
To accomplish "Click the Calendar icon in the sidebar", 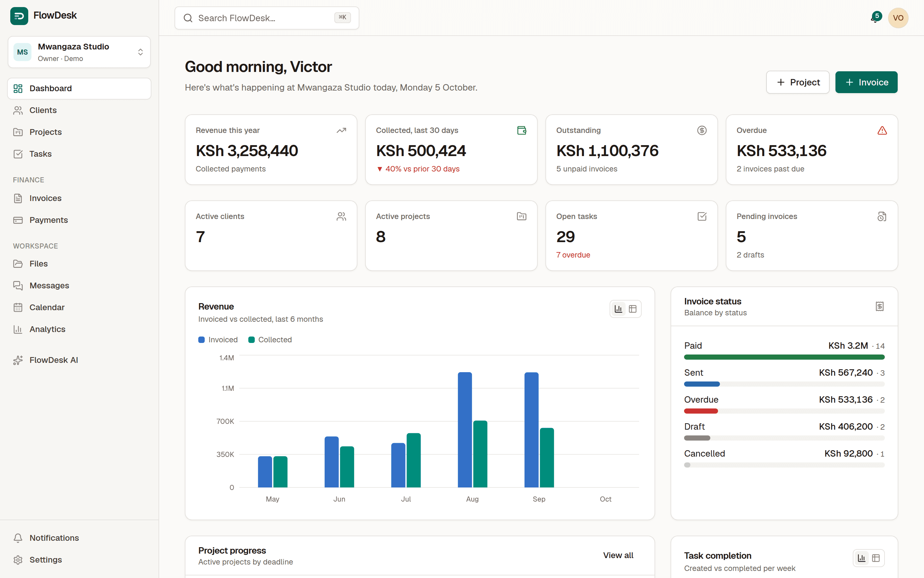I will (x=18, y=307).
